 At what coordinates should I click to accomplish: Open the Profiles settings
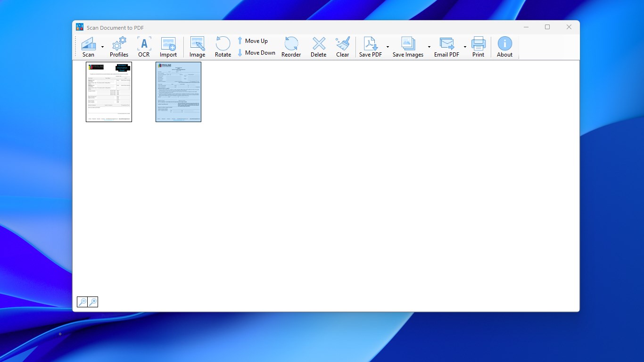click(119, 46)
